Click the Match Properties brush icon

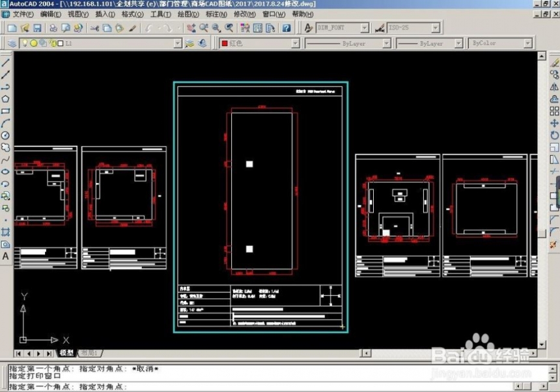coord(132,28)
